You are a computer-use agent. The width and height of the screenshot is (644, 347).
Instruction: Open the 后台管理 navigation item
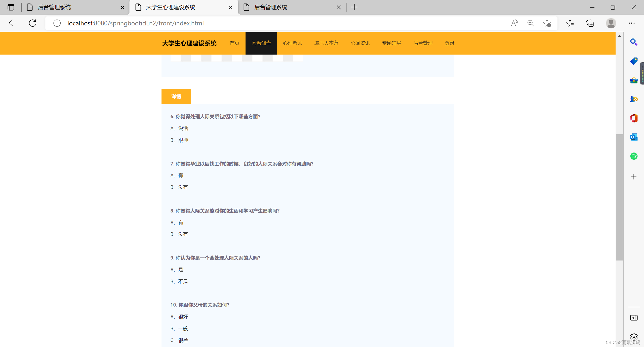423,43
